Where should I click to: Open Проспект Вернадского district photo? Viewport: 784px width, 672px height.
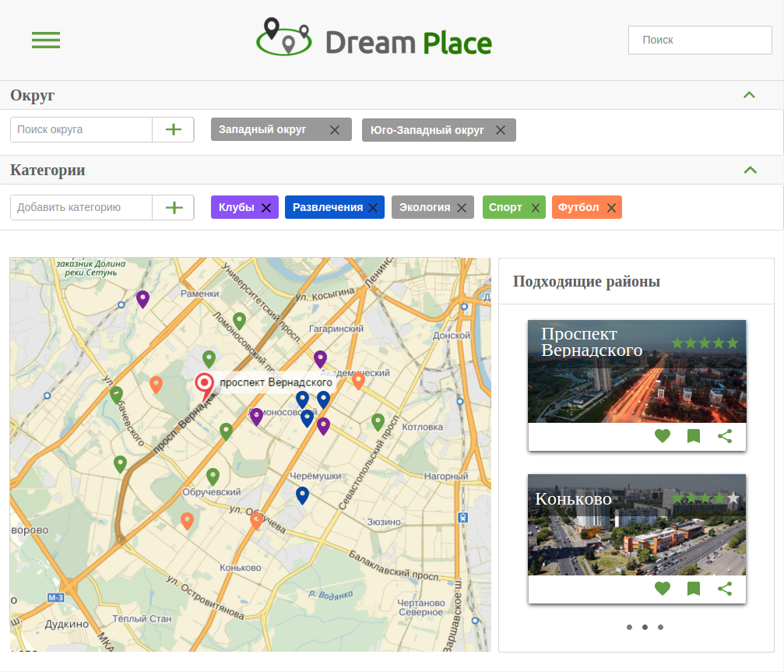pos(637,371)
